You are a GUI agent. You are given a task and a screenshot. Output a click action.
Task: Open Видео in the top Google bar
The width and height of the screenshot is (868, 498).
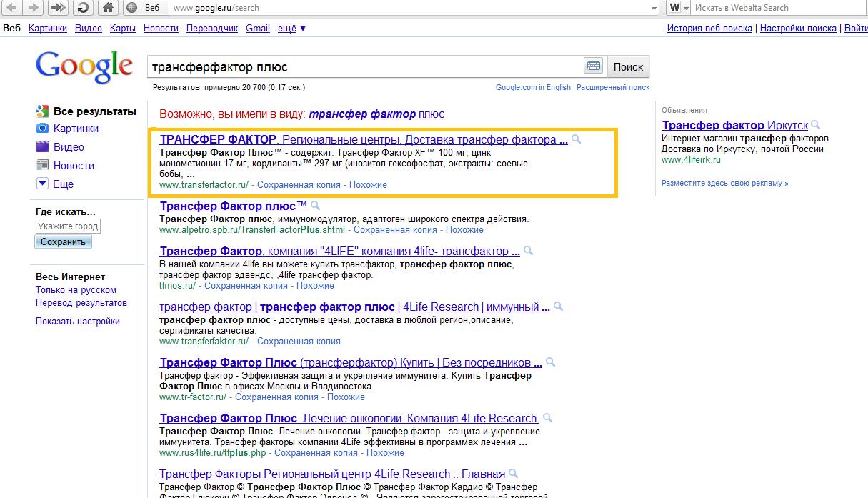[89, 29]
